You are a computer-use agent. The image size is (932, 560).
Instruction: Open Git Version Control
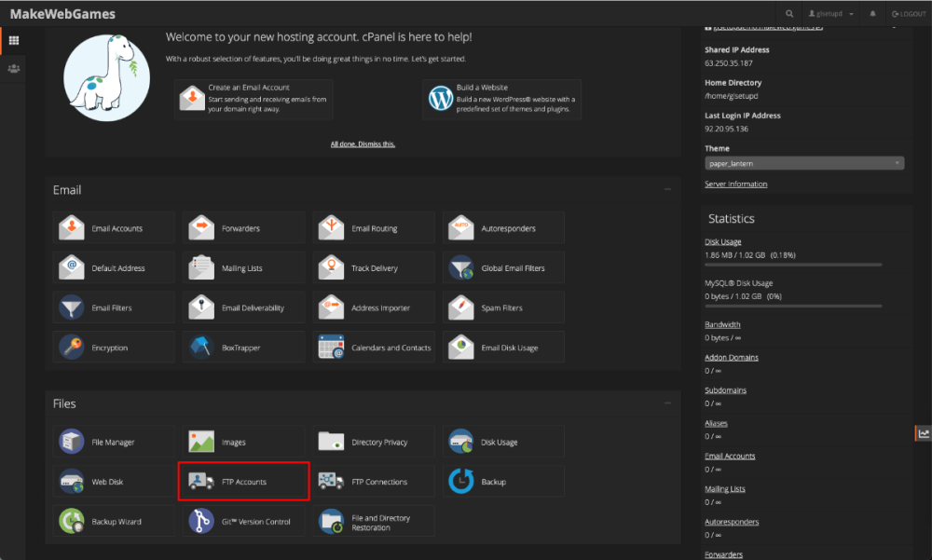(243, 521)
